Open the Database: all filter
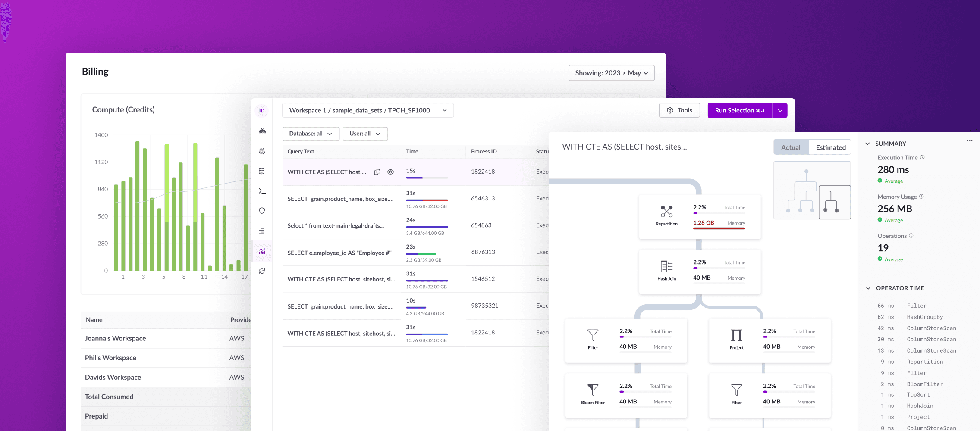 pos(311,134)
